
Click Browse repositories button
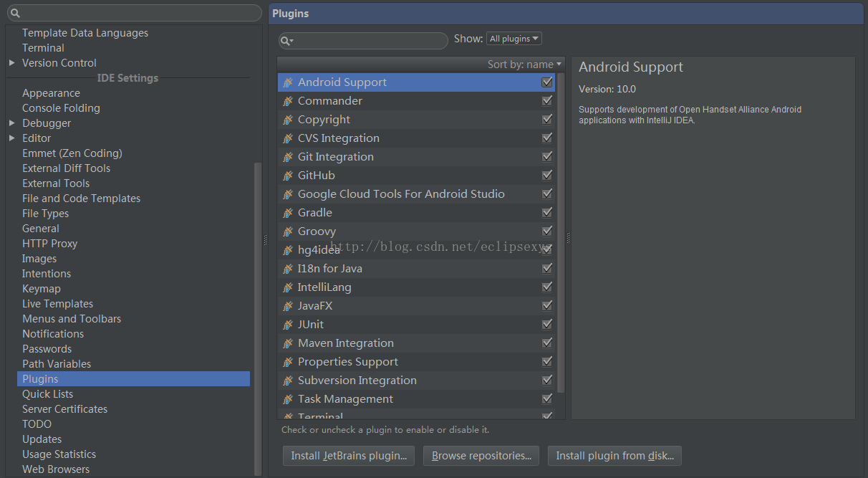[481, 456]
